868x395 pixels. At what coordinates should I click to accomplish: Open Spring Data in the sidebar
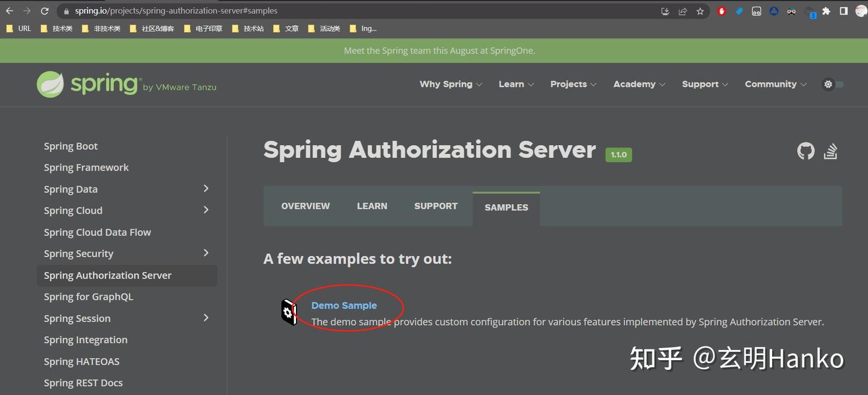click(x=71, y=189)
